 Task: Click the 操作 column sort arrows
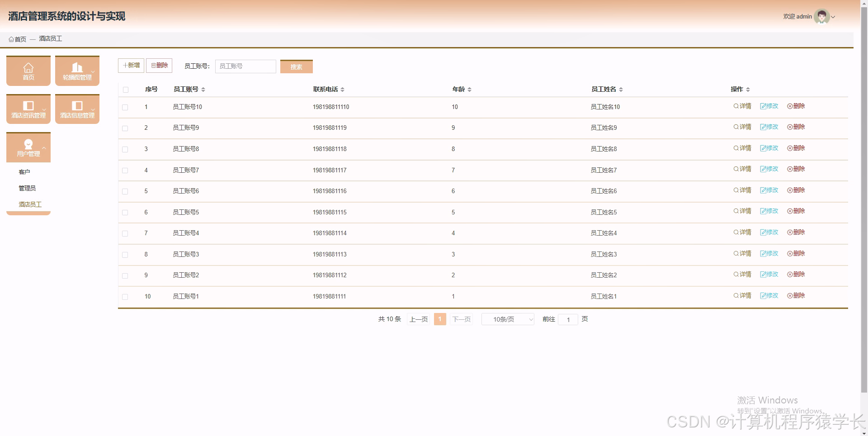click(x=748, y=90)
